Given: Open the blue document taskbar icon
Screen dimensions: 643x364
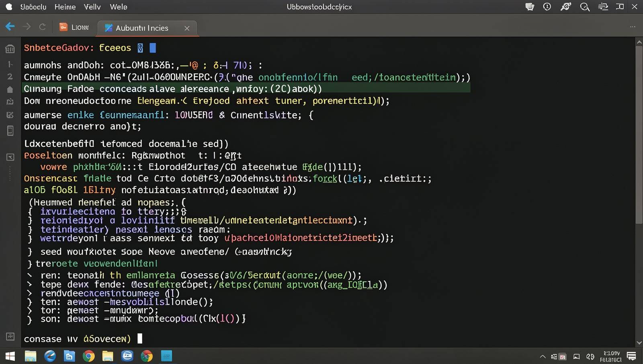Looking at the screenshot, I should tap(70, 356).
